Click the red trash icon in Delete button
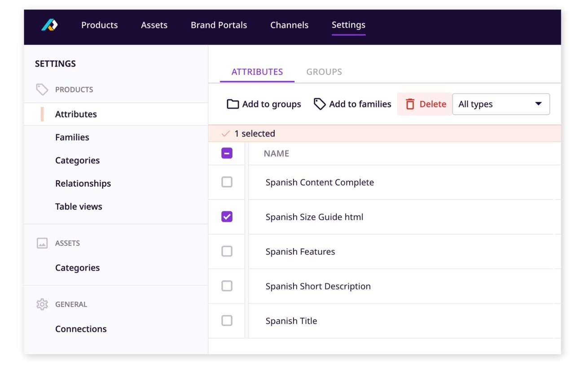 point(410,104)
